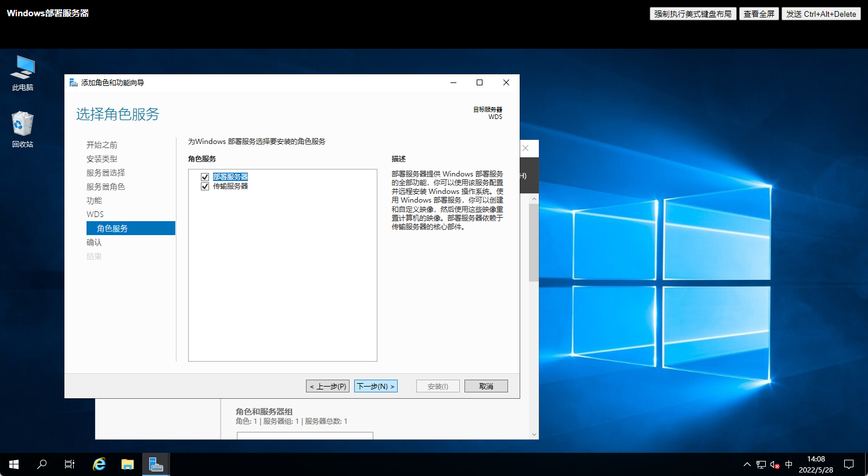
Task: Open the Recycle Bin desktop icon
Action: pos(23,129)
